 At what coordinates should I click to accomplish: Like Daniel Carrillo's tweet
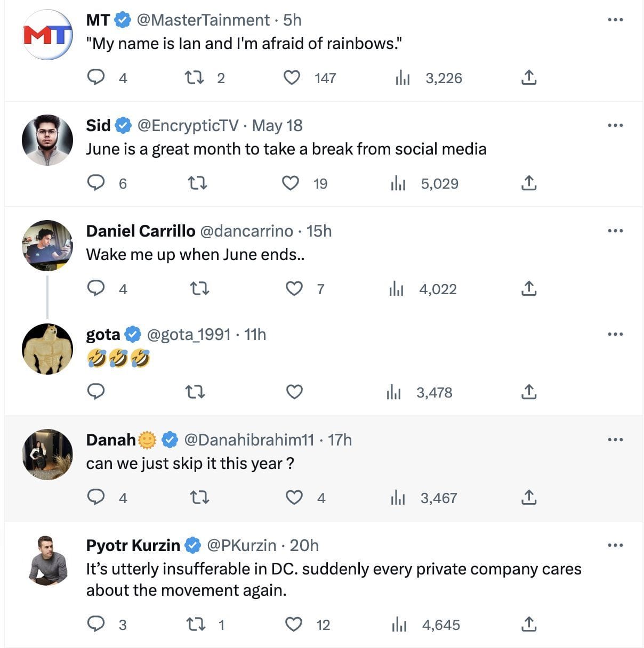[x=294, y=288]
